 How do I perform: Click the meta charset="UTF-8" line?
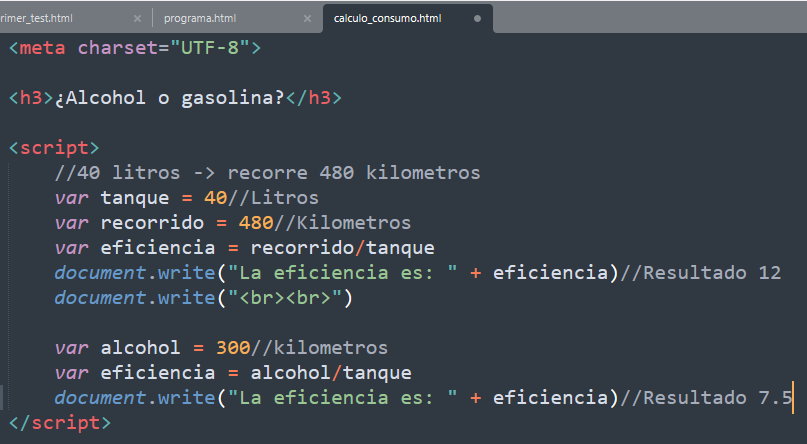pyautogui.click(x=135, y=48)
